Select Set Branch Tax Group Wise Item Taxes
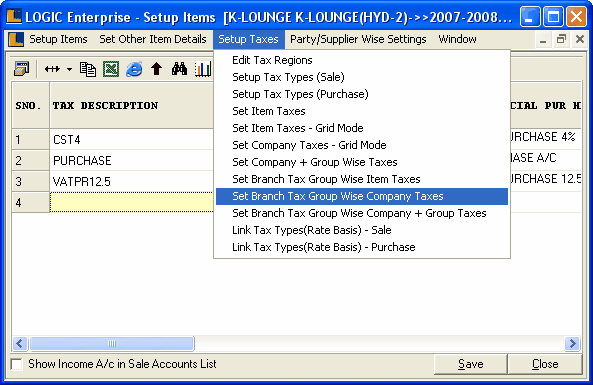The height and width of the screenshot is (385, 593). tap(362, 179)
